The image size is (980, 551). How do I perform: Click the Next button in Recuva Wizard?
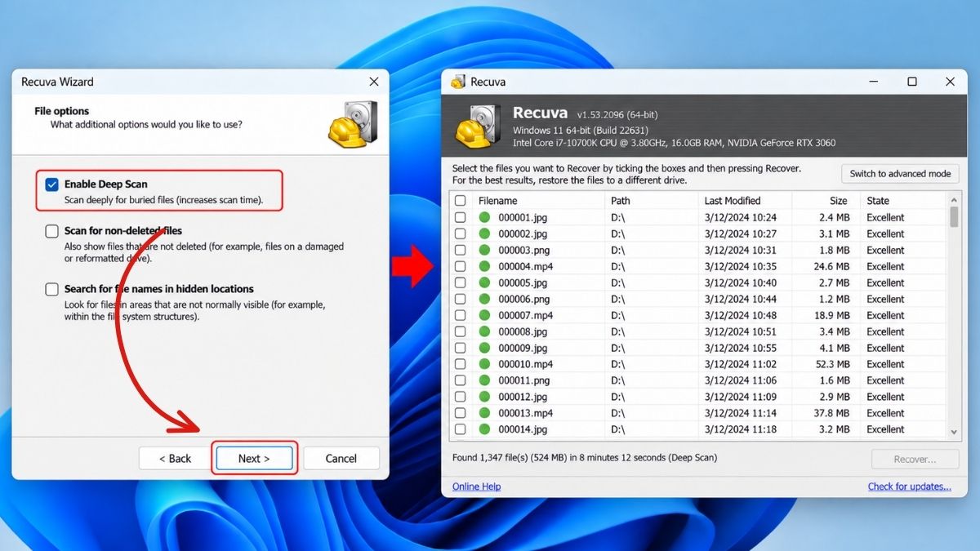pyautogui.click(x=254, y=458)
